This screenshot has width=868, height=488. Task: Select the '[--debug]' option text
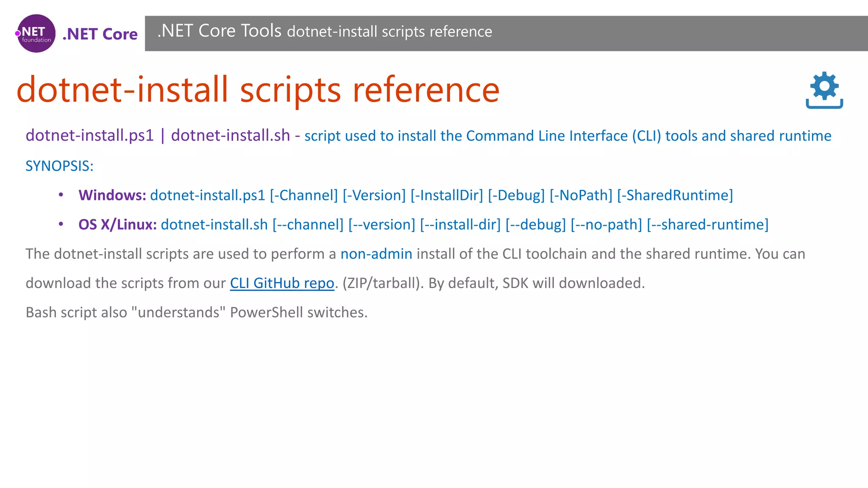tap(536, 225)
